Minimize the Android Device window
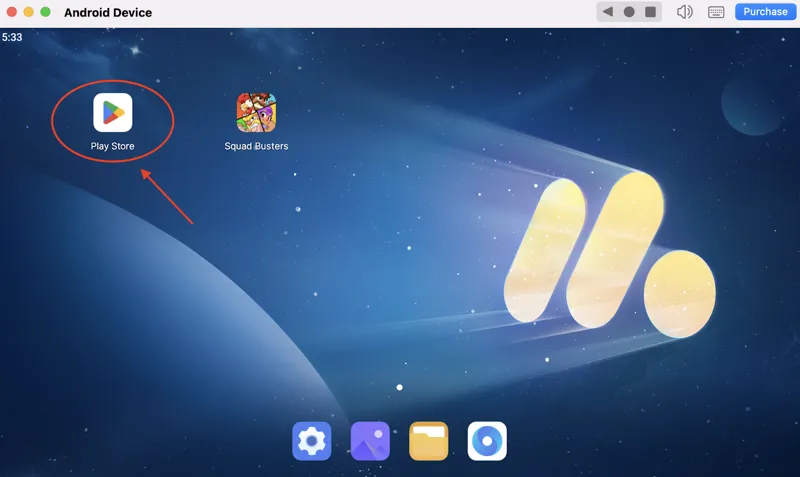The image size is (800, 477). (x=29, y=12)
